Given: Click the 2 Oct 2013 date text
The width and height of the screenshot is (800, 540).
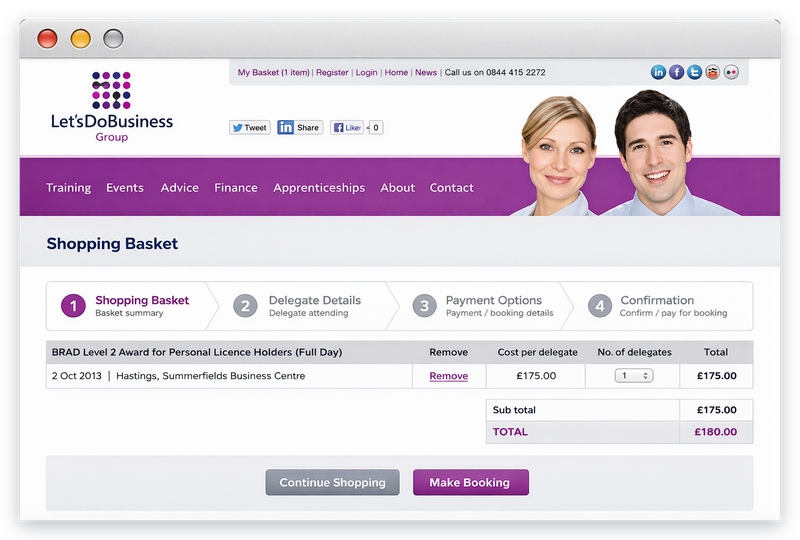Looking at the screenshot, I should pos(77,376).
